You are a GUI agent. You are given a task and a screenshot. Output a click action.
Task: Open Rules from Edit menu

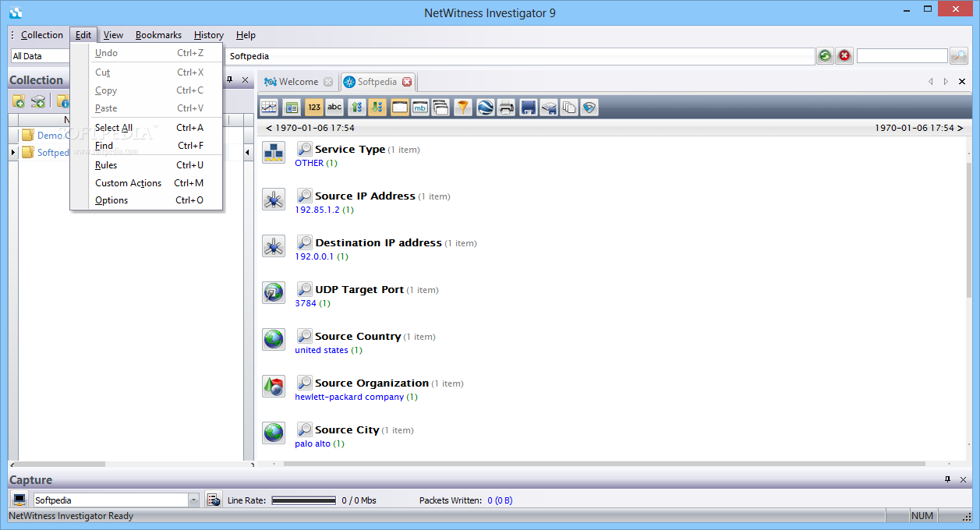coord(147,165)
